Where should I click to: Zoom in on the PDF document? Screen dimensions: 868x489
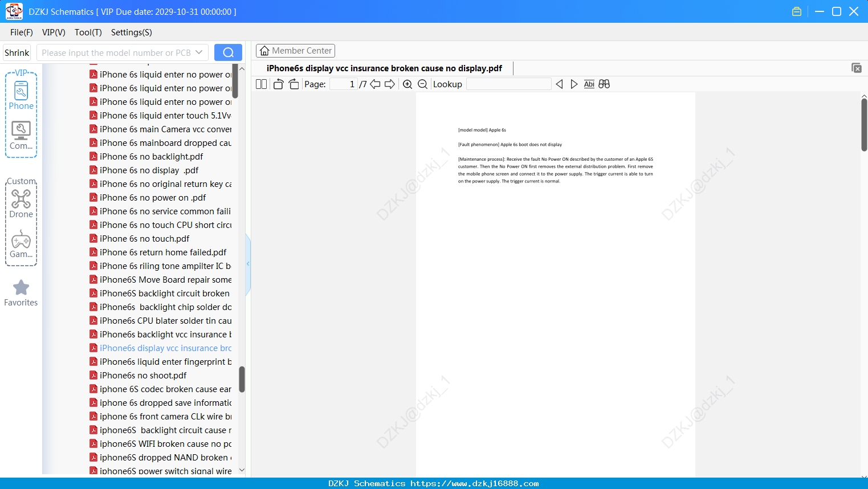click(407, 84)
